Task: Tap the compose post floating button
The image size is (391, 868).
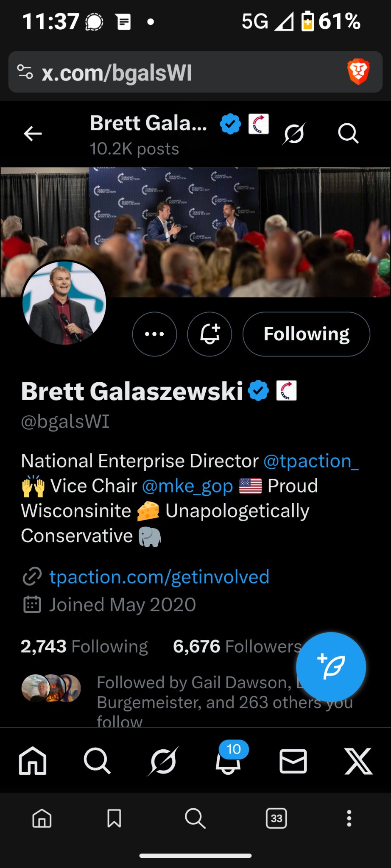Action: [x=331, y=667]
